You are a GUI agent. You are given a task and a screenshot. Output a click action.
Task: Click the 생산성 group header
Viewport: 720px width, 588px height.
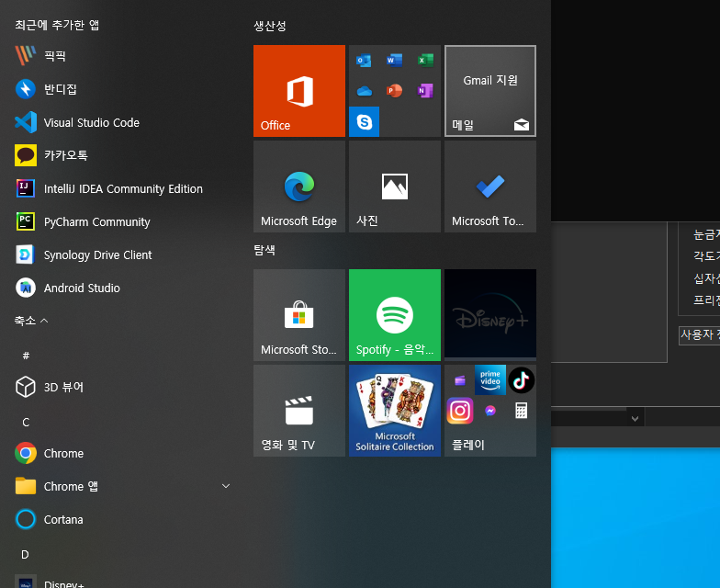(270, 26)
